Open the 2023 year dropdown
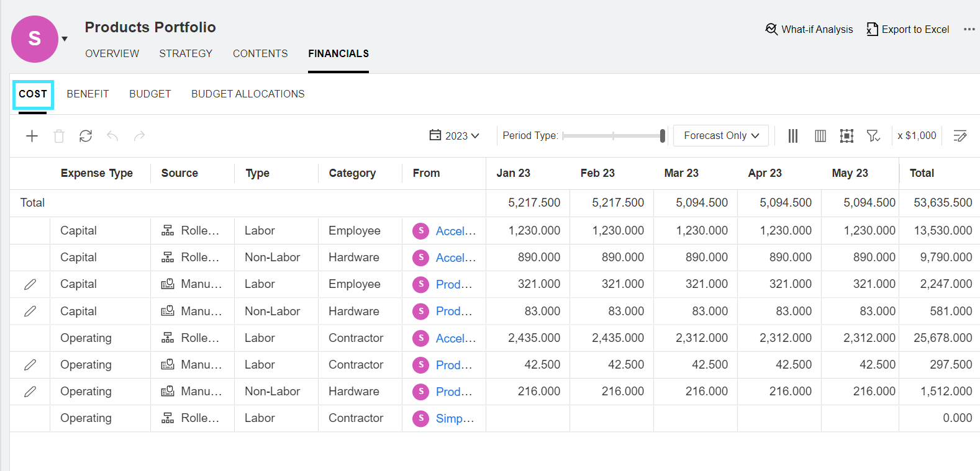 (x=455, y=136)
